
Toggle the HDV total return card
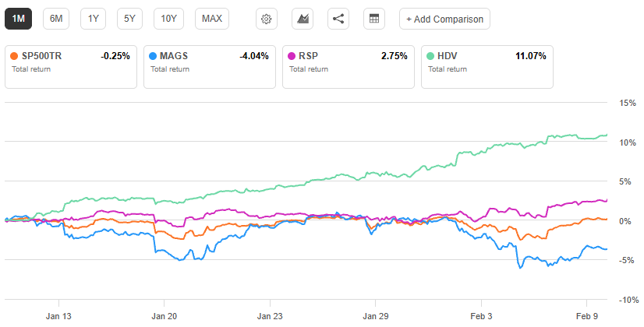[x=487, y=62]
